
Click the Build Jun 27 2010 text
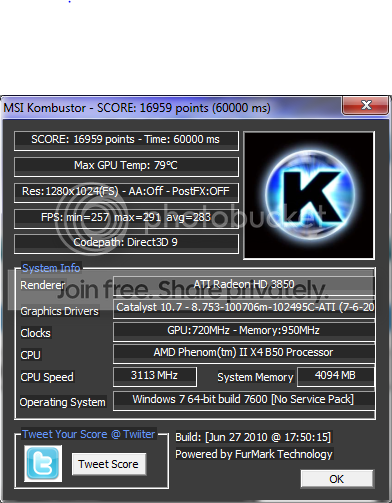[x=253, y=437]
